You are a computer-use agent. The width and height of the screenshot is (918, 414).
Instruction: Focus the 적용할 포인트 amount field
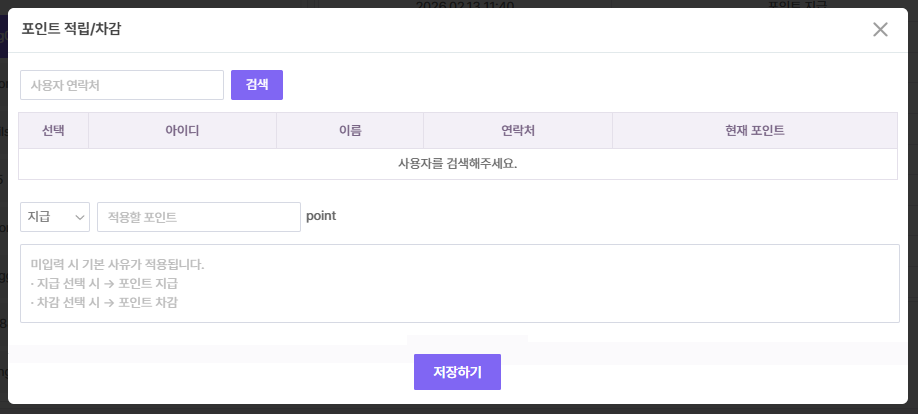(198, 217)
